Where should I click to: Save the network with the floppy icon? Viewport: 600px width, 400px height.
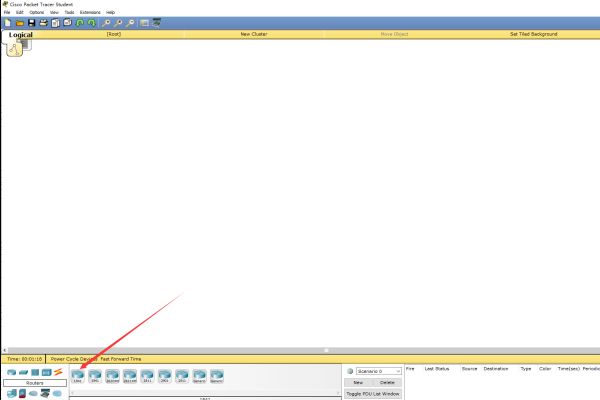(x=31, y=23)
